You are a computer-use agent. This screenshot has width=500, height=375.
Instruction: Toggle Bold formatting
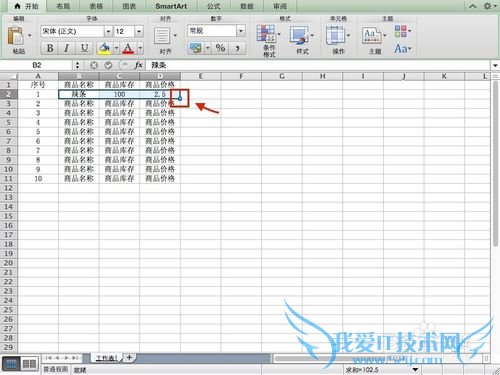pos(50,48)
